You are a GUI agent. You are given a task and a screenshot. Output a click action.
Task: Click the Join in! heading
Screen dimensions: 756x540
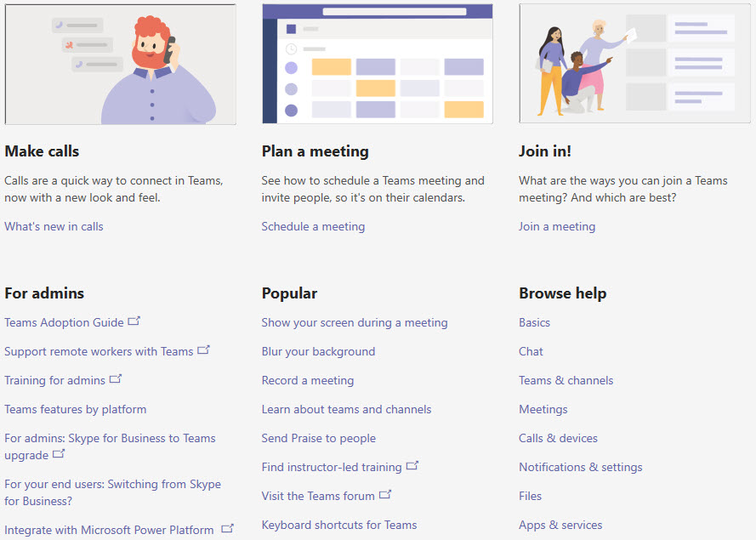[545, 151]
